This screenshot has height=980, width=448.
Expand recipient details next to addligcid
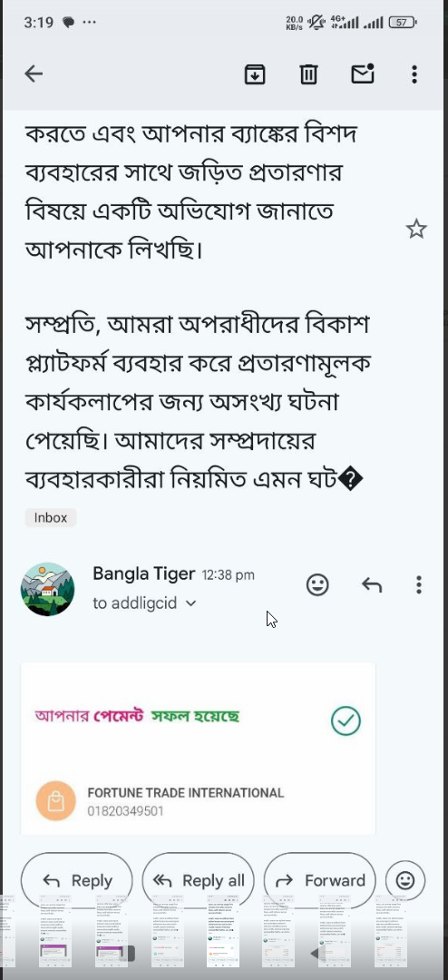tap(191, 603)
